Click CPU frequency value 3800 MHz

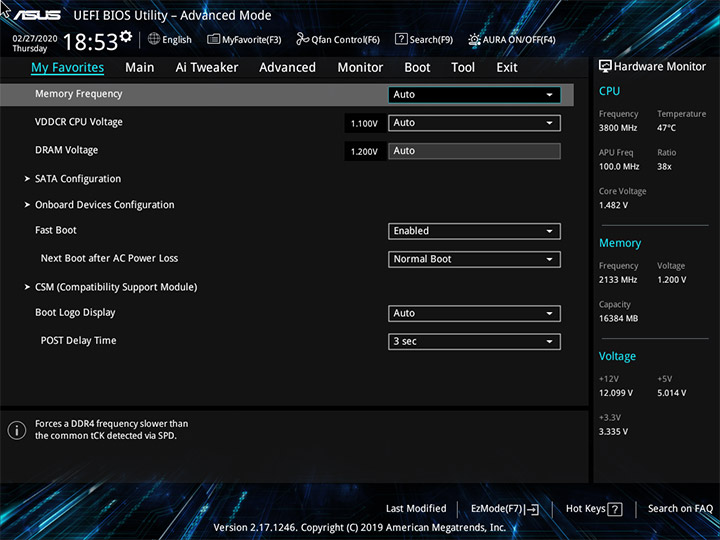tap(618, 128)
